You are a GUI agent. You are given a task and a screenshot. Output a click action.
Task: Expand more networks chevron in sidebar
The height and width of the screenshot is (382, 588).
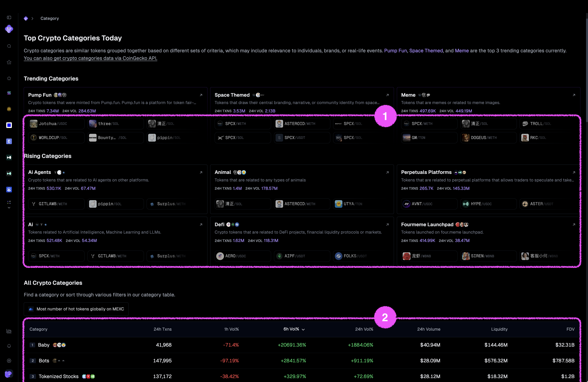point(9,208)
